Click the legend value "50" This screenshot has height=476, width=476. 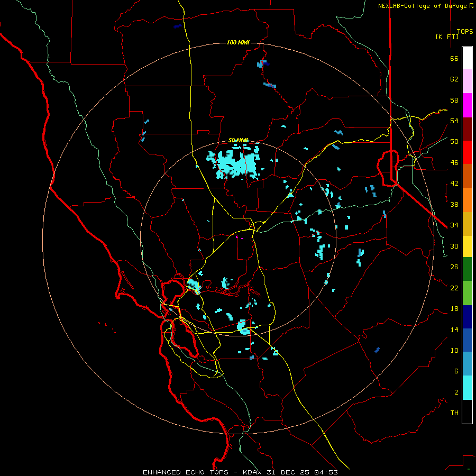(454, 142)
